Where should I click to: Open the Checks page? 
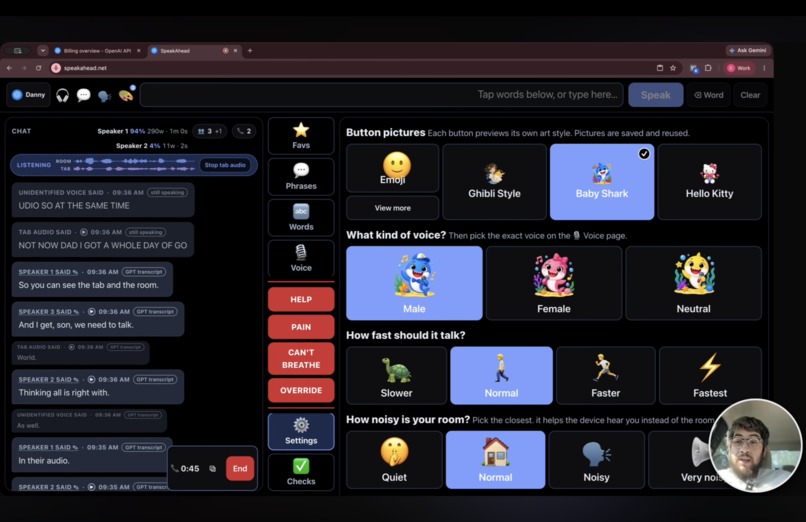point(301,472)
